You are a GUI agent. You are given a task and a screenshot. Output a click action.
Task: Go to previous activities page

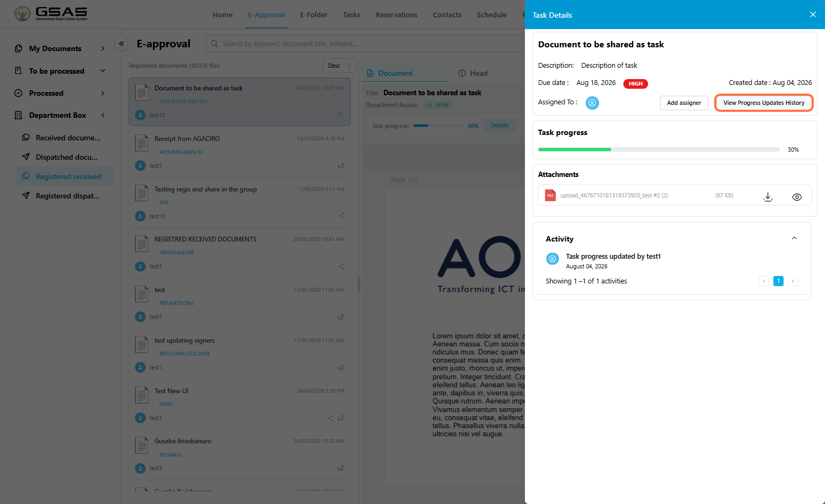coord(764,281)
